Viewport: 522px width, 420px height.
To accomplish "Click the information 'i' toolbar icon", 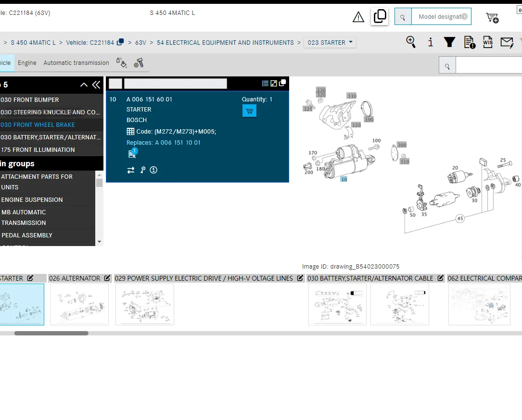I will 431,42.
